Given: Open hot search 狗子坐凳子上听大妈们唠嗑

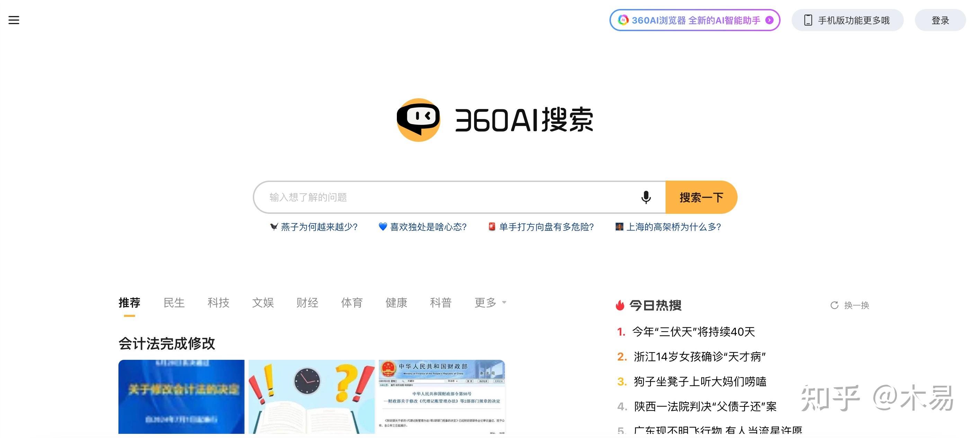Looking at the screenshot, I should pyautogui.click(x=700, y=381).
